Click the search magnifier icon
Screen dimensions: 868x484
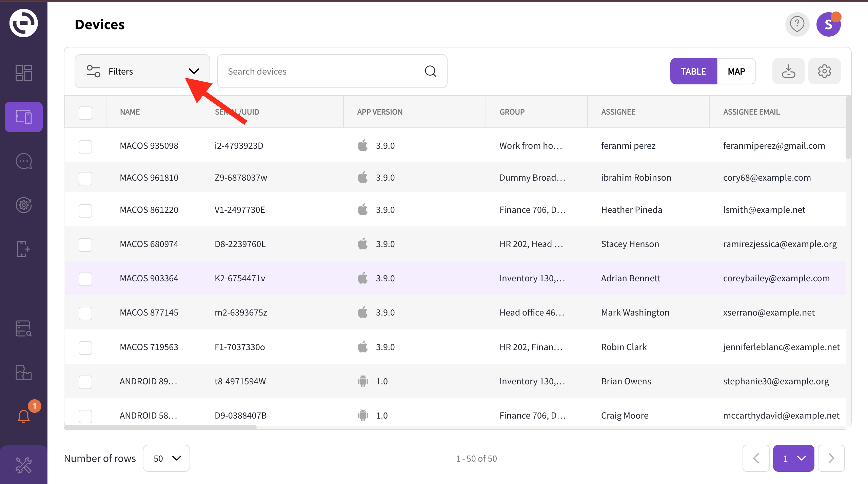(431, 71)
